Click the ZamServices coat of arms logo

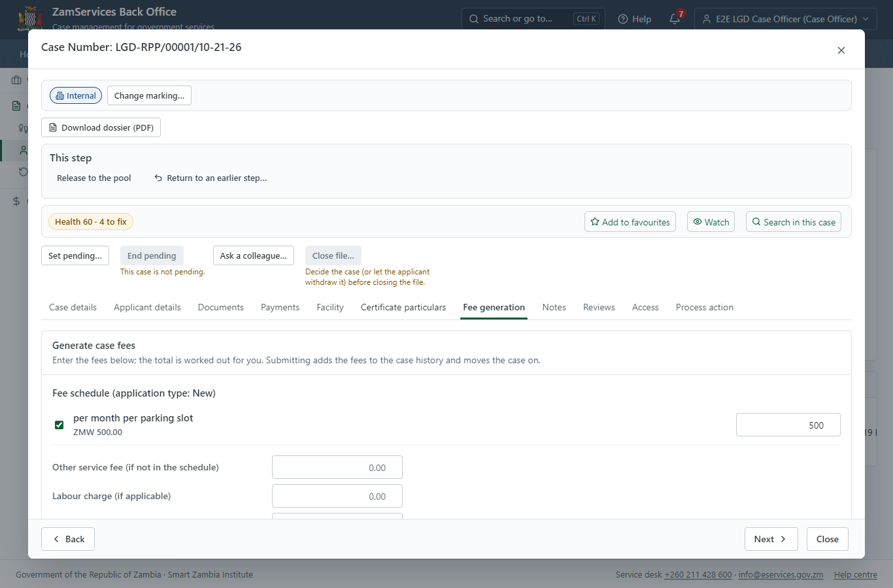coord(30,19)
